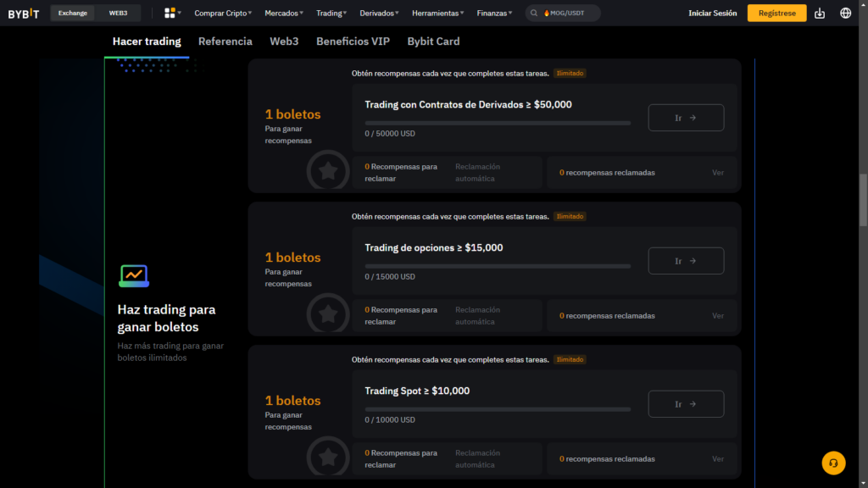The width and height of the screenshot is (868, 488).
Task: Click the Iniciar Sesión link
Action: [x=712, y=13]
